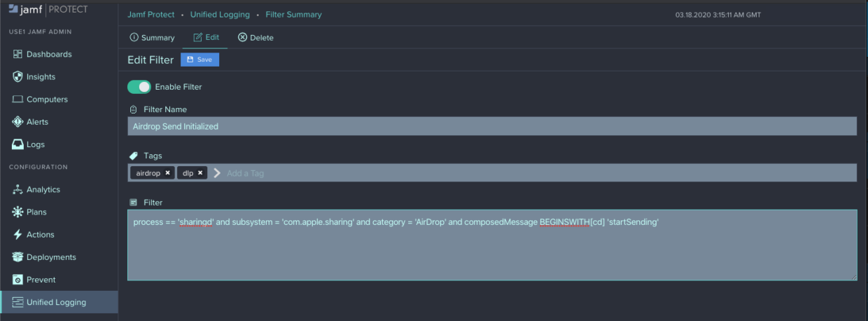Image resolution: width=868 pixels, height=321 pixels.
Task: Go to Unified Logging breadcrumb link
Action: (218, 15)
